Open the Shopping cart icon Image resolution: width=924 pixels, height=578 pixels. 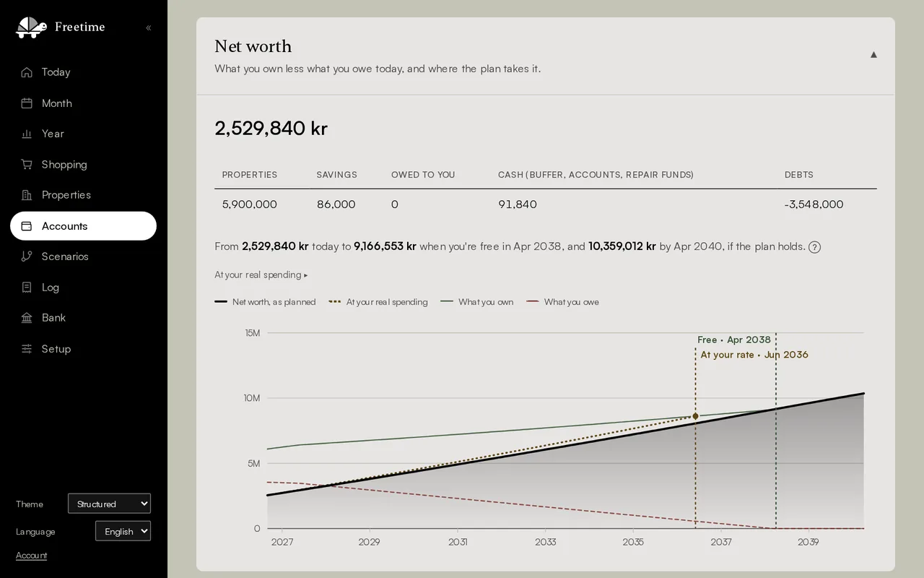click(27, 165)
